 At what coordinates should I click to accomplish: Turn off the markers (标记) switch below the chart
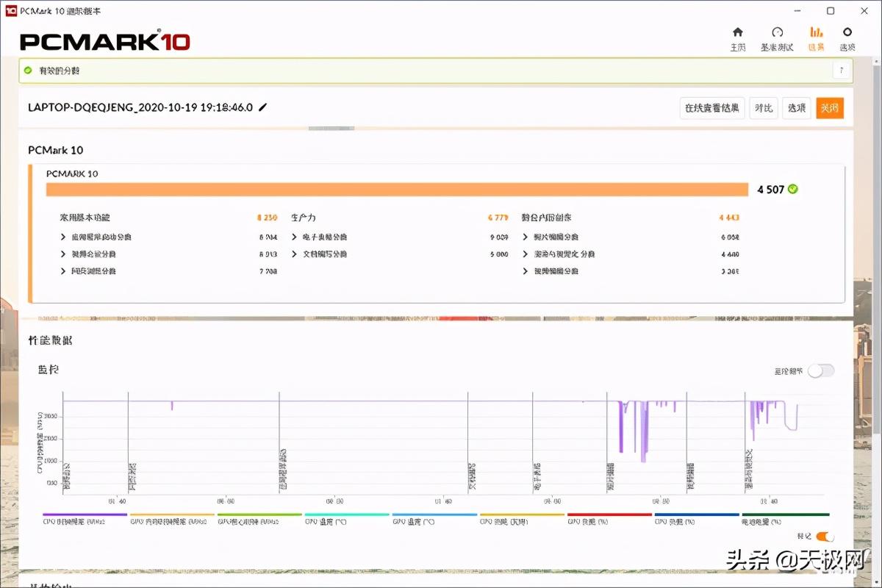(825, 537)
